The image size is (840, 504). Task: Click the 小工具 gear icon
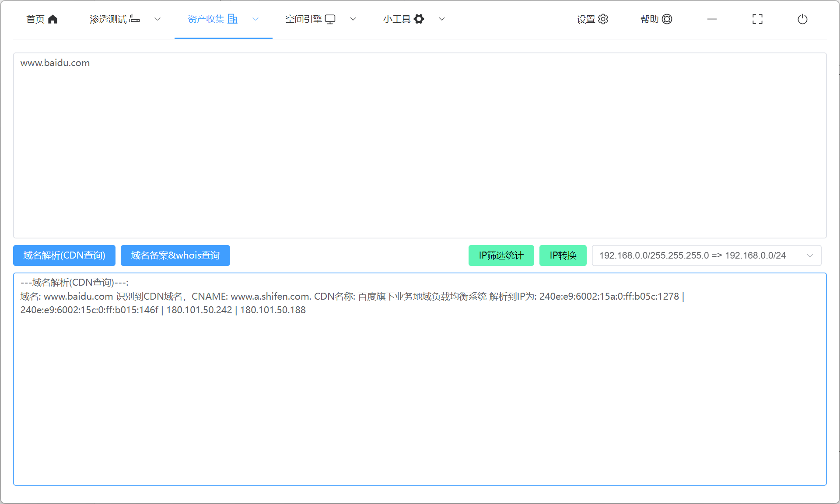click(419, 19)
